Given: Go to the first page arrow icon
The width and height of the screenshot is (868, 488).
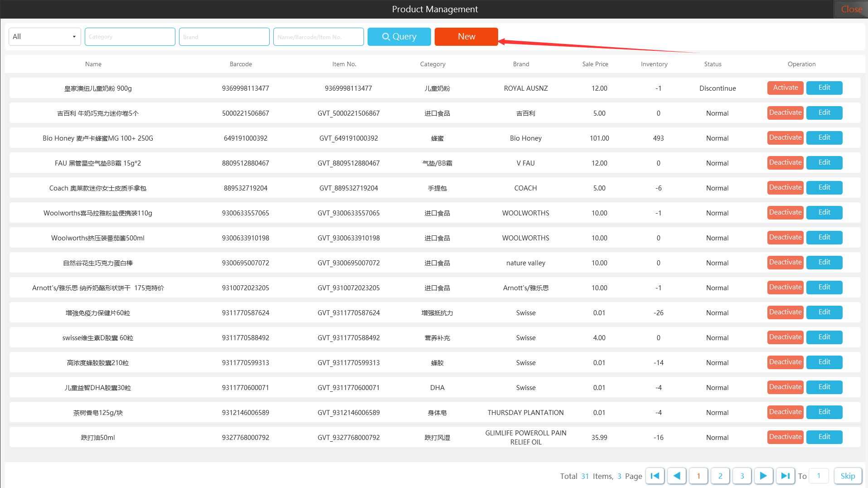Looking at the screenshot, I should pos(655,476).
